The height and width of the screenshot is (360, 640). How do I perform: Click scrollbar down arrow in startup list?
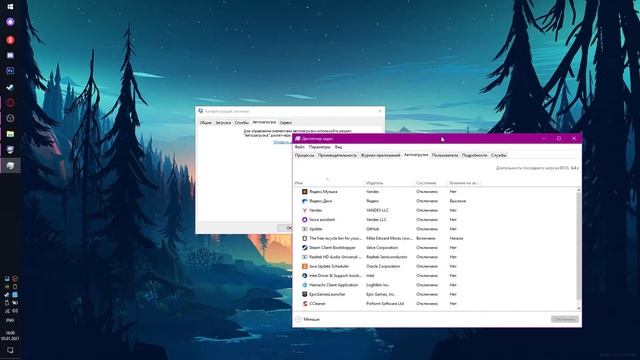click(579, 308)
